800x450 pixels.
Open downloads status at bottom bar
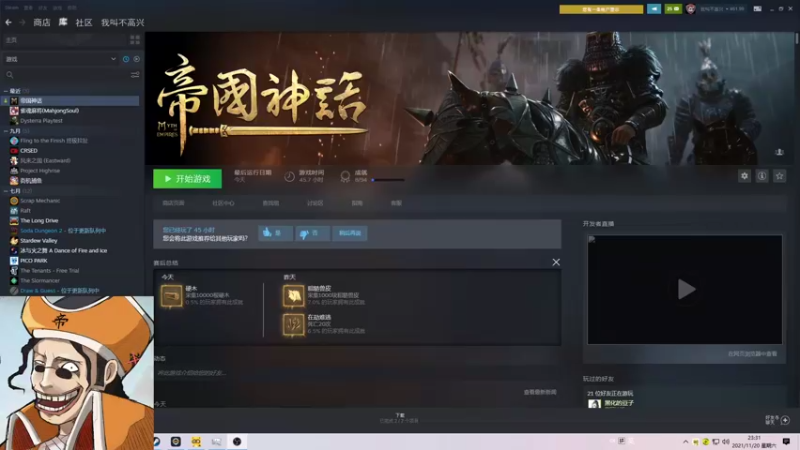click(x=399, y=418)
